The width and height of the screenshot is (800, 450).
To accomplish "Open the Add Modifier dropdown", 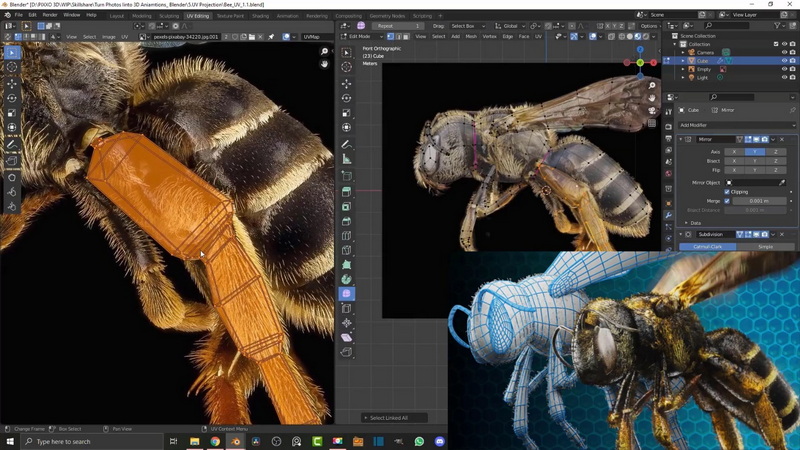I will (x=737, y=125).
